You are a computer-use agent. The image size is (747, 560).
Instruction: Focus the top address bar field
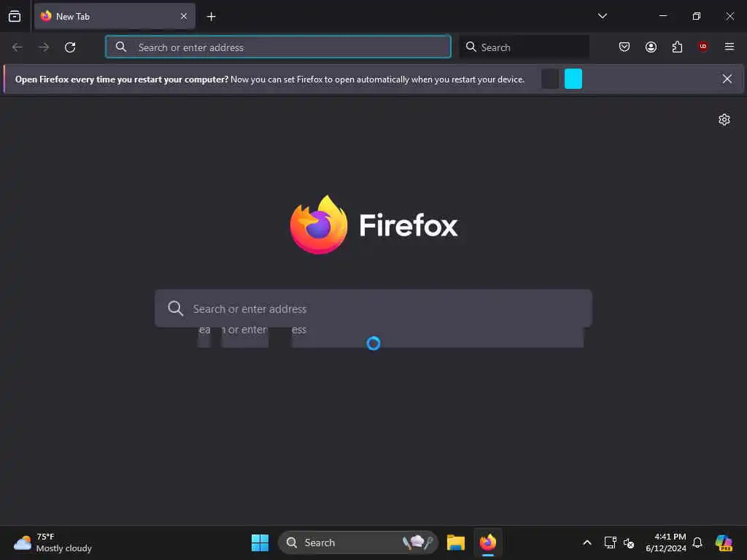pyautogui.click(x=278, y=47)
